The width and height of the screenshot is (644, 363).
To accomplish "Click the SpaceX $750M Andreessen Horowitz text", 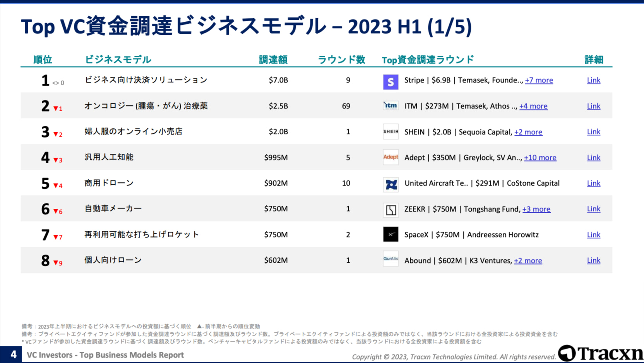I will [x=471, y=235].
